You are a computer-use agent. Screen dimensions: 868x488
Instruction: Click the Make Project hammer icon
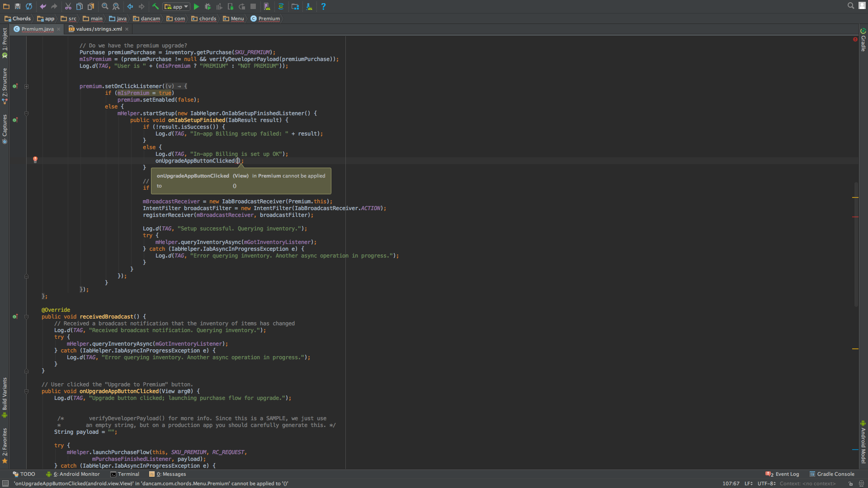[x=156, y=6]
